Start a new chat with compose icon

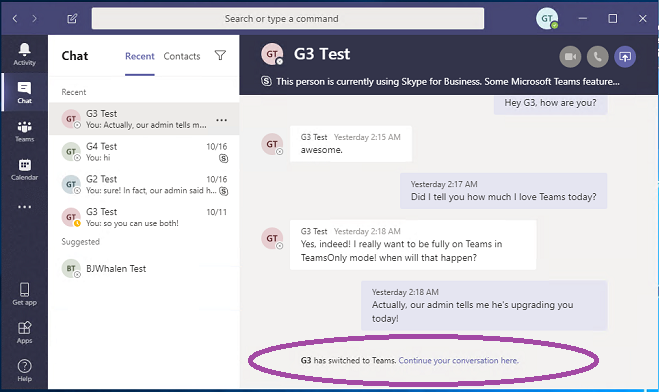[72, 19]
